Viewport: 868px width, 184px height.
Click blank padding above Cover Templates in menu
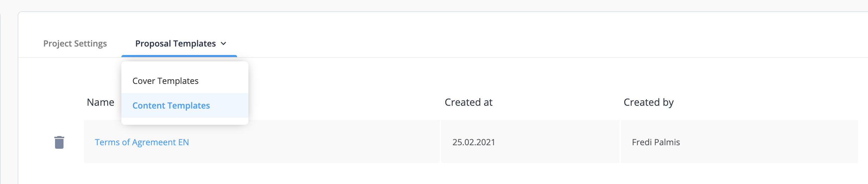pyautogui.click(x=185, y=65)
